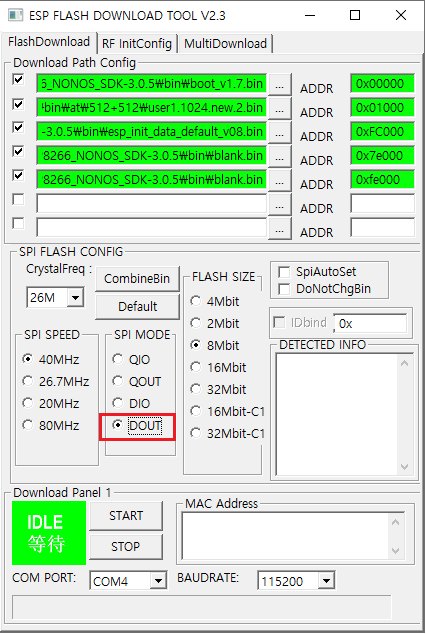Click the boot_v1.7.bin path field
Image resolution: width=426 pixels, height=634 pixels.
pyautogui.click(x=152, y=84)
